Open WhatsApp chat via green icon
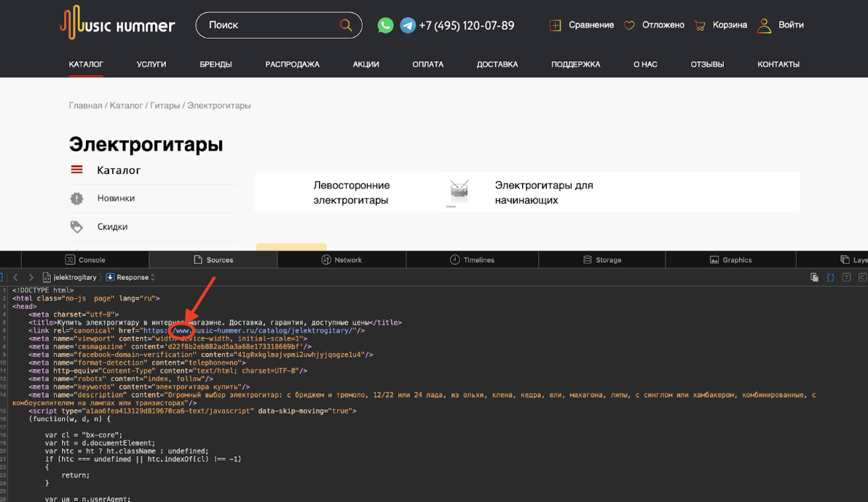 [x=385, y=25]
